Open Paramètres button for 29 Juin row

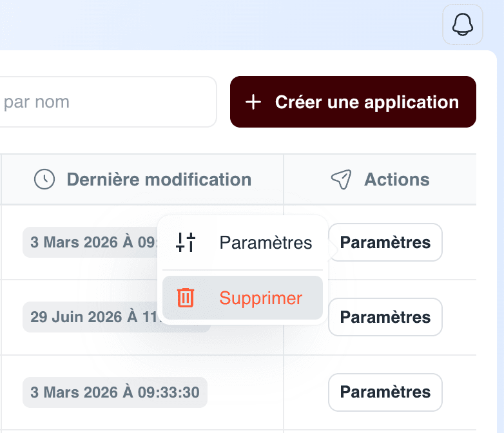point(385,317)
